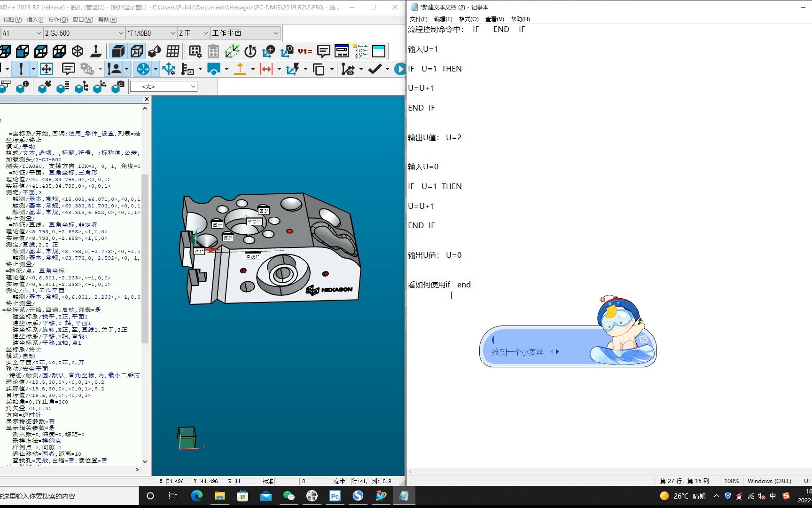Open Microsoft Edge from the taskbar
Viewport: 812px width, 508px height.
[196, 496]
